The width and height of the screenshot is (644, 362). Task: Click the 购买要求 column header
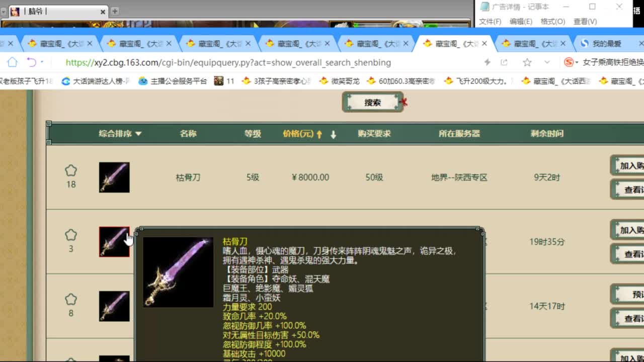[x=374, y=134]
